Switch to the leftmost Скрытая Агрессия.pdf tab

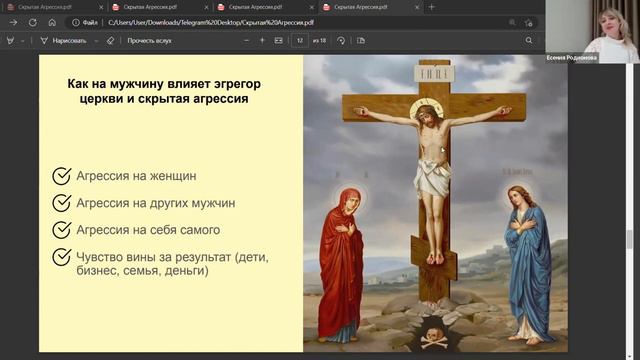pos(55,7)
